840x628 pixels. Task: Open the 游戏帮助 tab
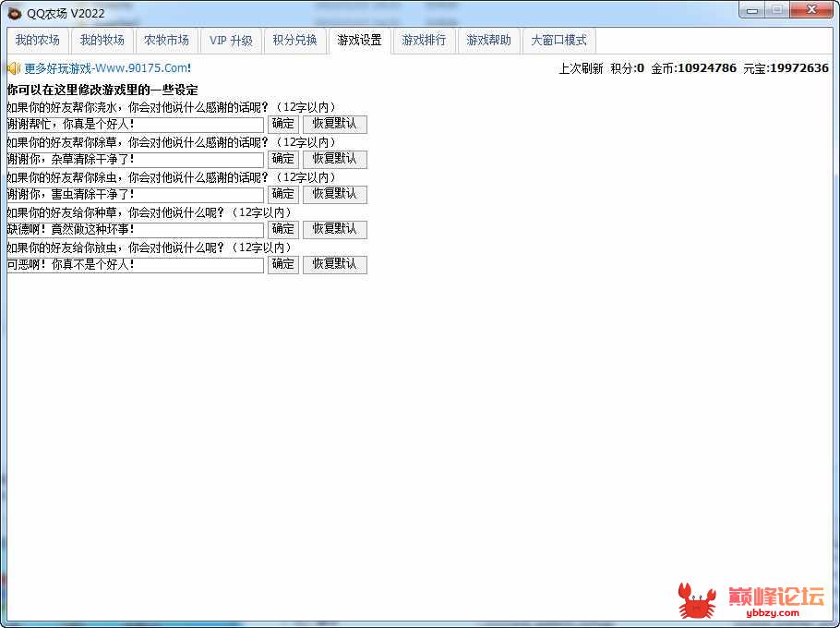488,41
